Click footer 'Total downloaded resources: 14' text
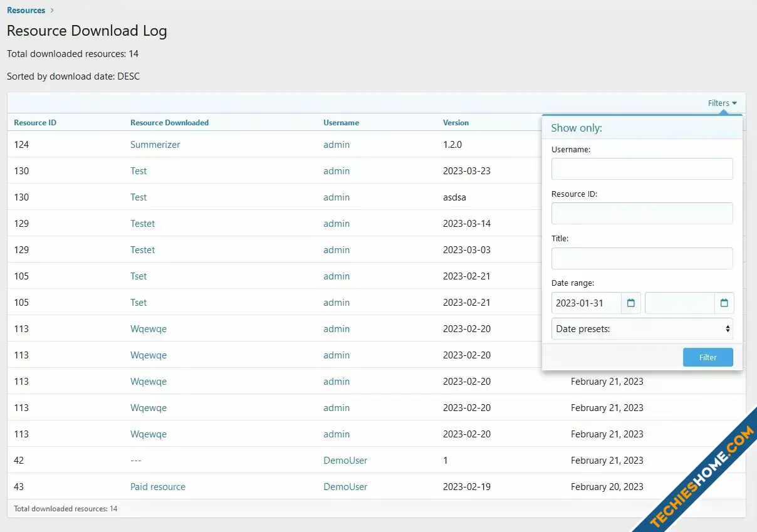The height and width of the screenshot is (532, 757). [66, 509]
